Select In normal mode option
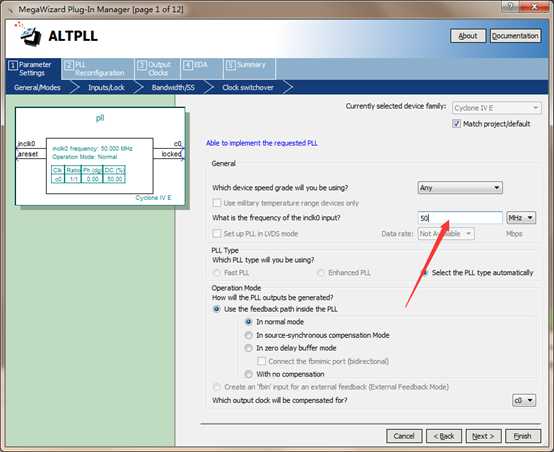The height and width of the screenshot is (452, 554). click(249, 322)
